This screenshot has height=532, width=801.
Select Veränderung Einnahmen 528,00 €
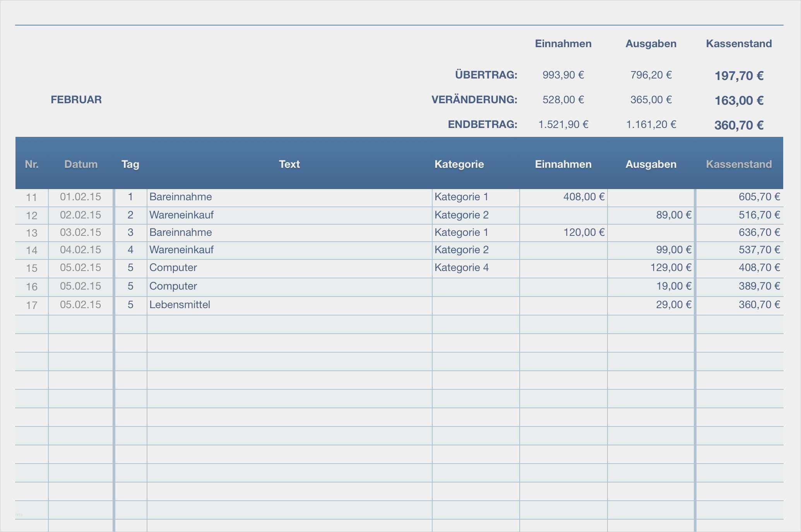pyautogui.click(x=563, y=100)
